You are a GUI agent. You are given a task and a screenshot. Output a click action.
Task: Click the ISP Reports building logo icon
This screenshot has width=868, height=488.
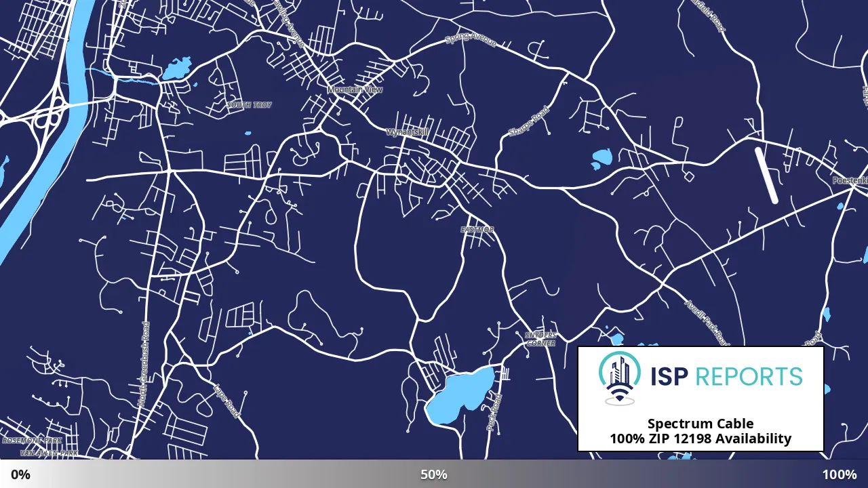click(x=620, y=378)
